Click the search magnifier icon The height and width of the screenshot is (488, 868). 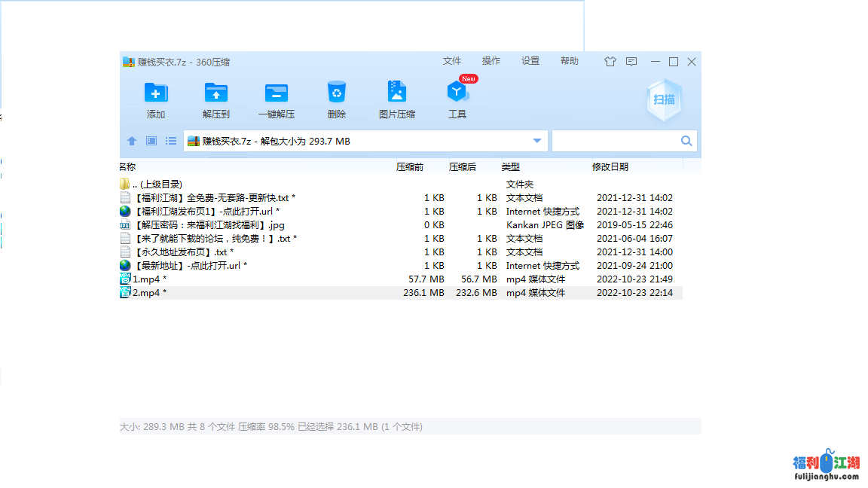[686, 140]
